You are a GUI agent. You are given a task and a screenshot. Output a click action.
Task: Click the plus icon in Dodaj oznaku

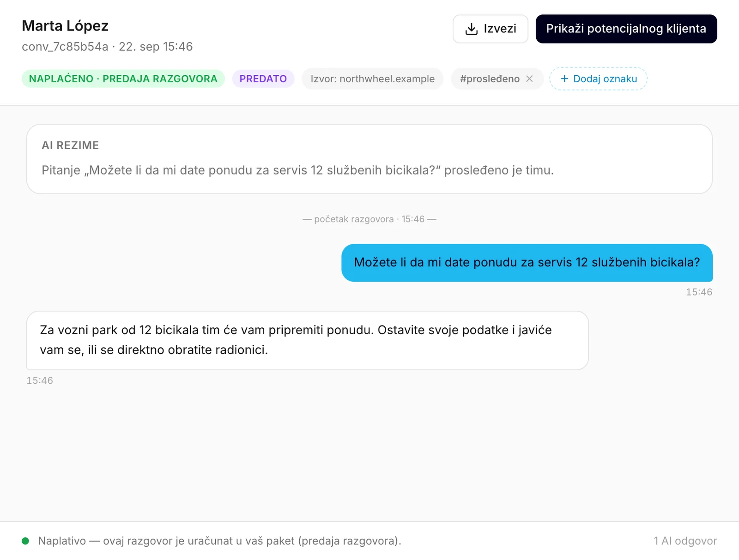click(564, 79)
